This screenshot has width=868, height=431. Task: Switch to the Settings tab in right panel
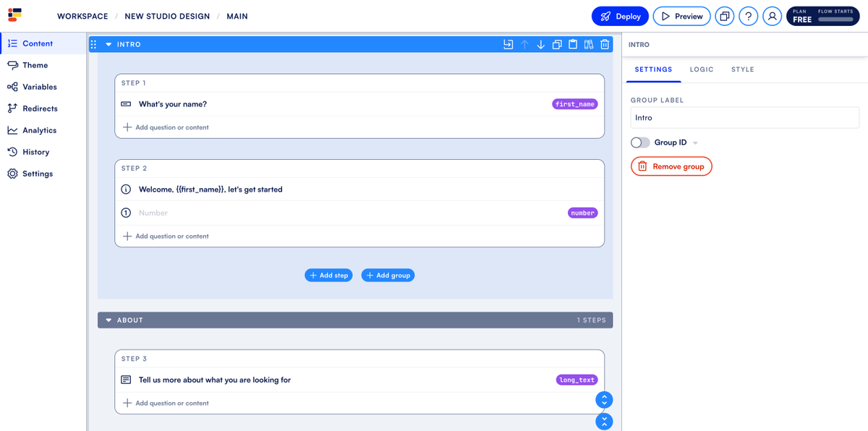[x=653, y=69]
